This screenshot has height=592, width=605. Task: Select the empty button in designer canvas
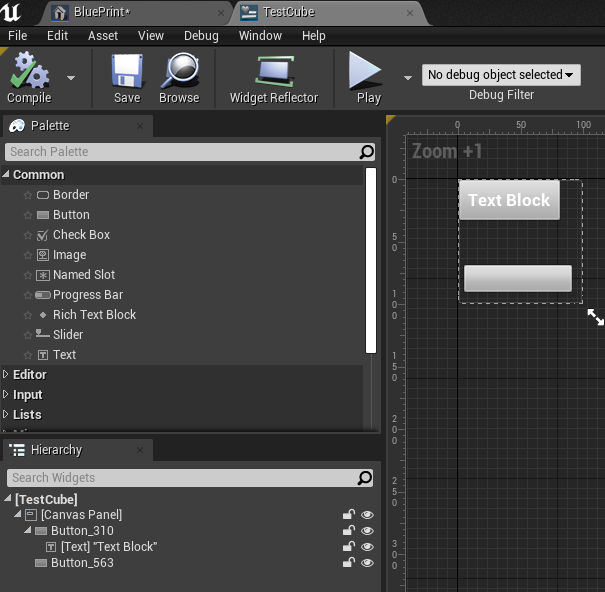tap(518, 278)
